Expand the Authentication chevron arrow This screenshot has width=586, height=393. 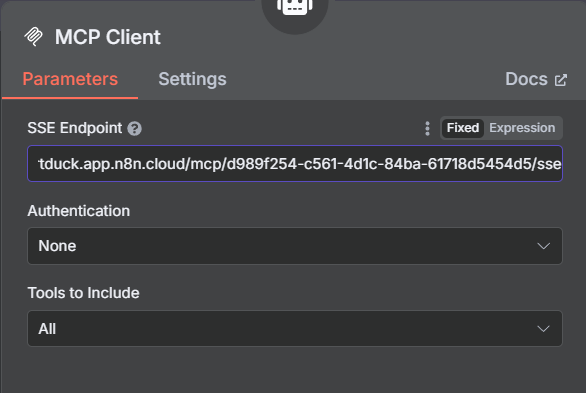click(x=543, y=246)
